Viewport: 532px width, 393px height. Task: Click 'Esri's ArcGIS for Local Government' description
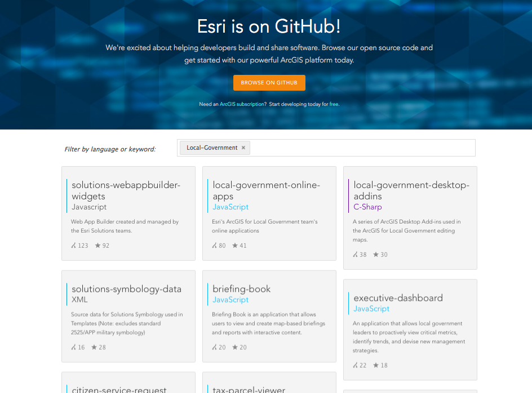[x=265, y=226]
